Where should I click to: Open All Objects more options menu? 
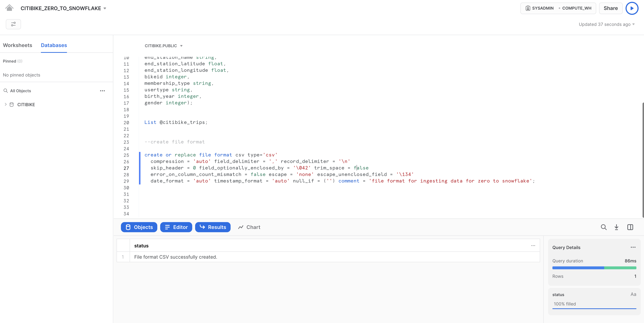102,91
